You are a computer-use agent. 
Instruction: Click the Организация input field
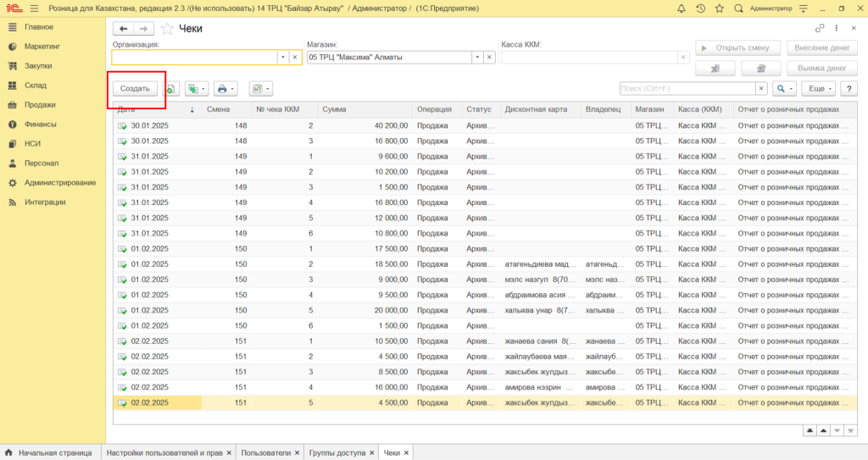pyautogui.click(x=194, y=57)
